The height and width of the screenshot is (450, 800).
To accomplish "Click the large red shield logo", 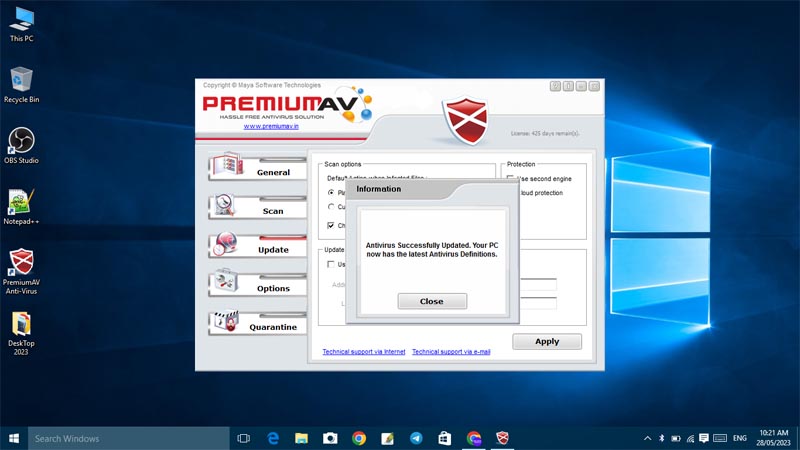I will point(465,120).
